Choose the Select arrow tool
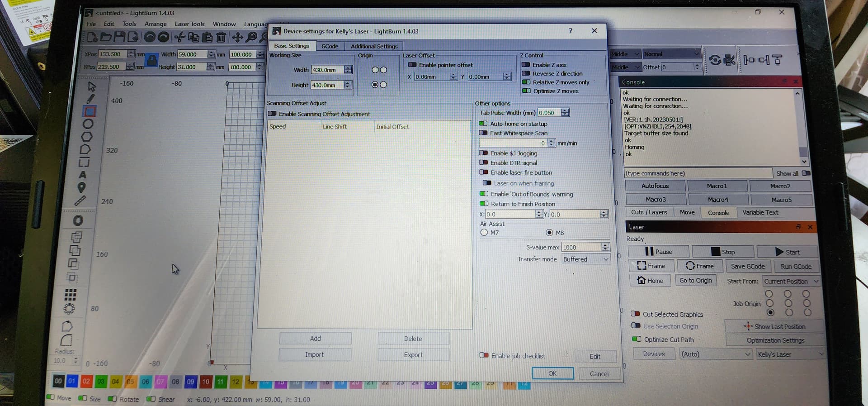 tap(92, 86)
